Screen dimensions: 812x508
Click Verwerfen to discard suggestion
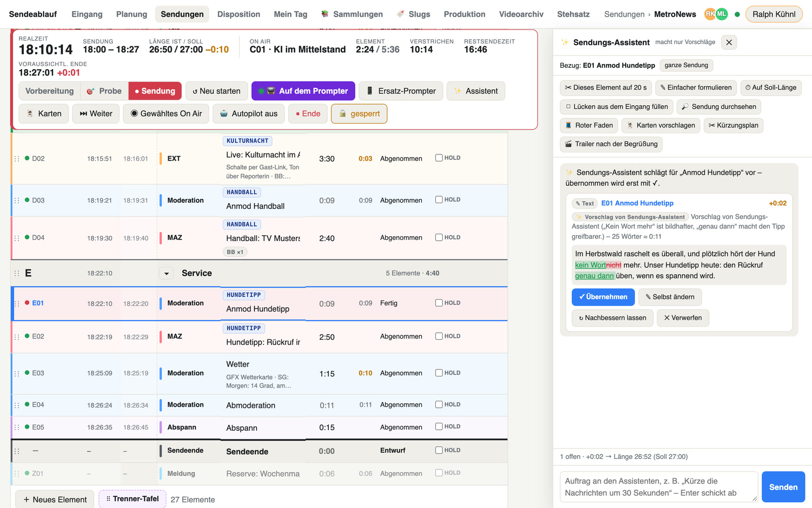click(683, 318)
